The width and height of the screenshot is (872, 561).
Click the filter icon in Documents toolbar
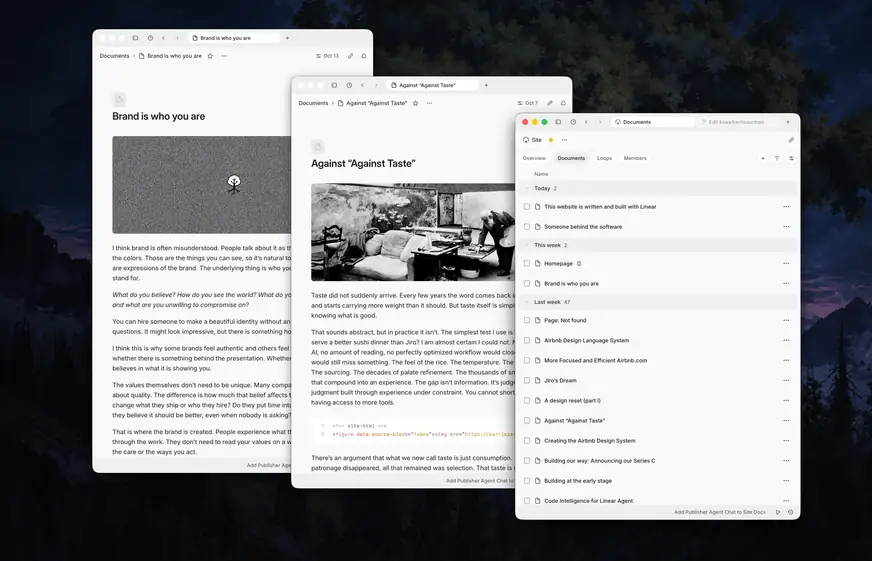point(777,158)
